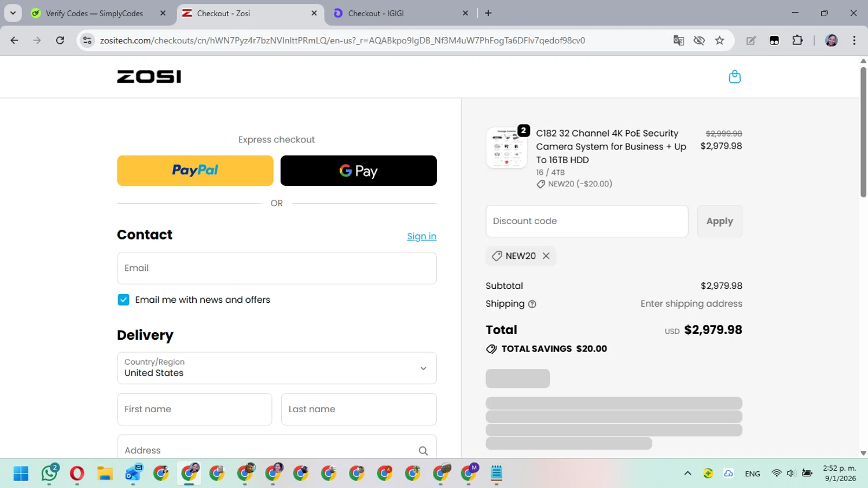The width and height of the screenshot is (868, 488).
Task: Switch to Verify Codes — SimplyCodes tab
Action: 95,13
